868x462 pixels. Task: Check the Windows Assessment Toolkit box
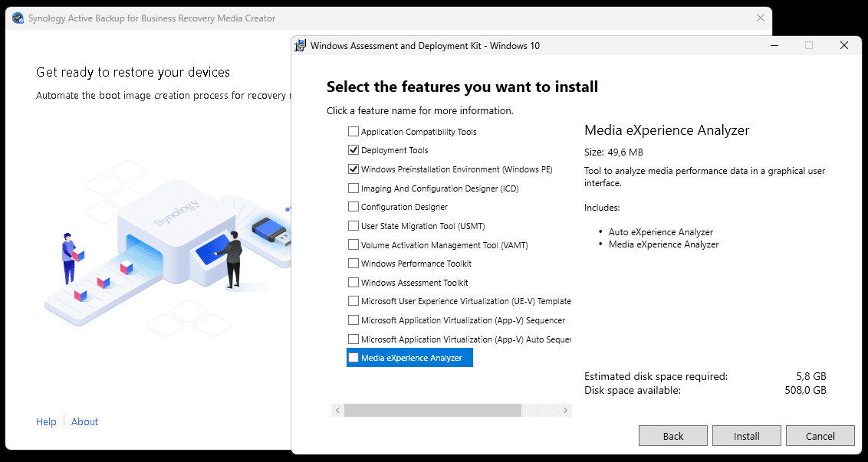point(353,282)
